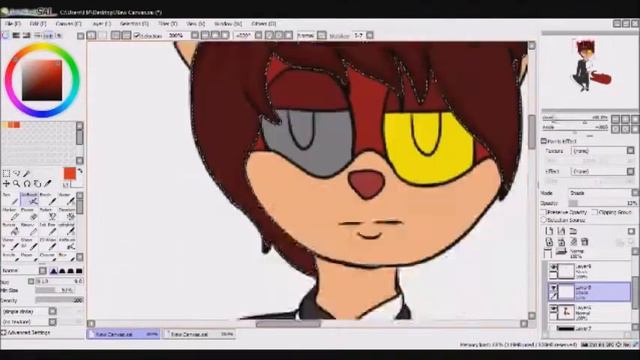Switch to the first New Canvas tab
Viewport: 640px width, 360px height.
[123, 334]
